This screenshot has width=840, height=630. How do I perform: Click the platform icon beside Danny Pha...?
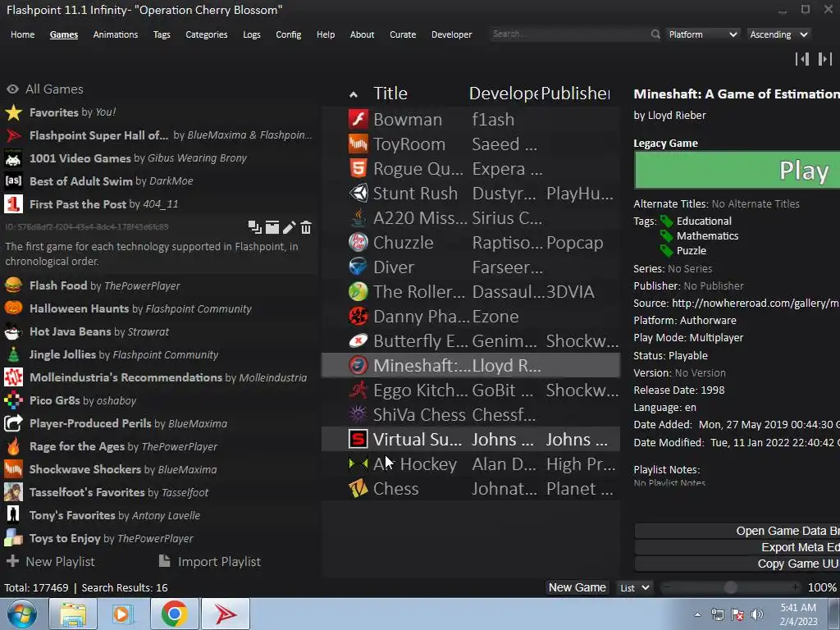[x=358, y=316]
